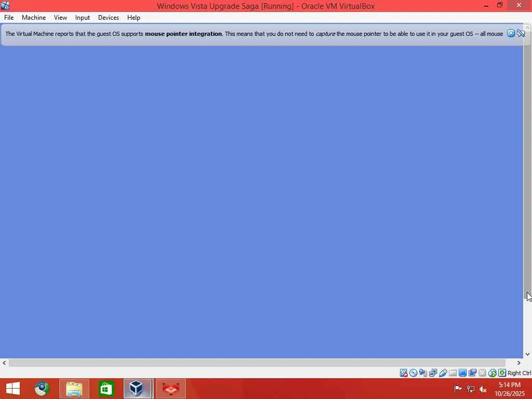
Task: Click the display status icon
Action: pyautogui.click(x=462, y=373)
